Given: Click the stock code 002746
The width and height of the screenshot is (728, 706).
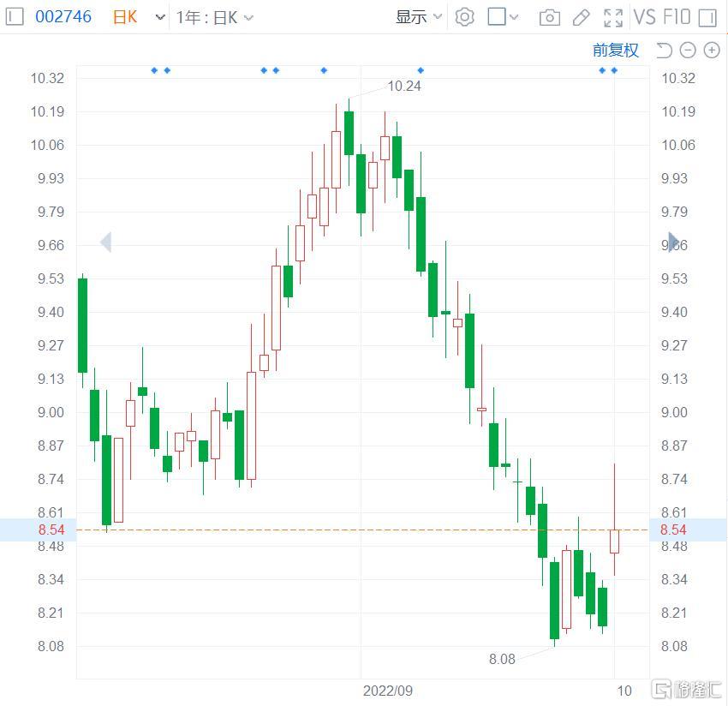Looking at the screenshot, I should point(63,17).
